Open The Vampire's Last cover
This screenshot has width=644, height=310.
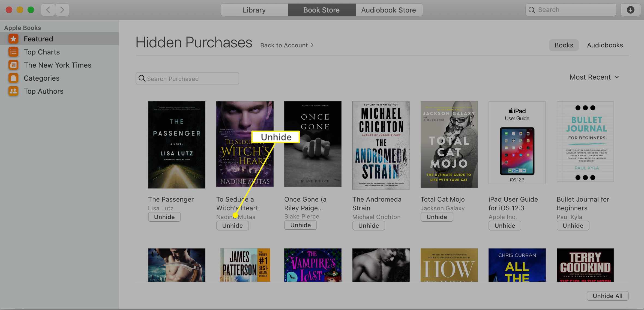tap(313, 265)
